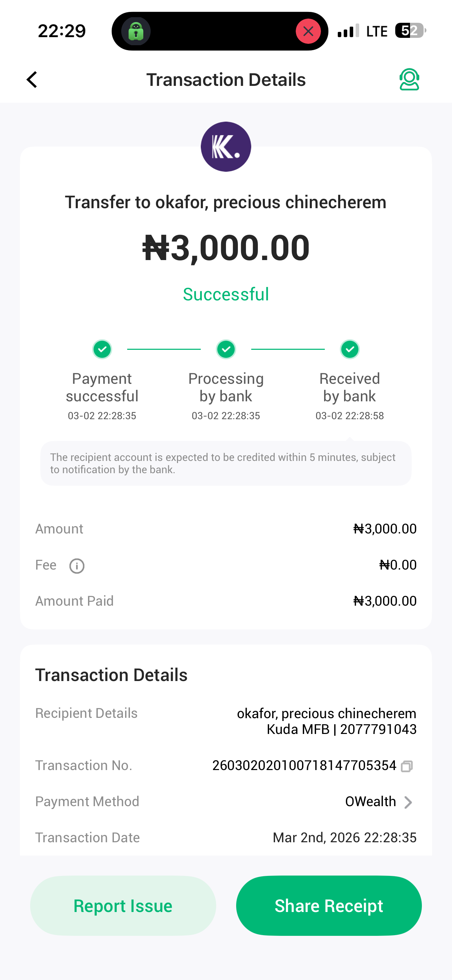Copy the transaction number icon

pyautogui.click(x=407, y=766)
